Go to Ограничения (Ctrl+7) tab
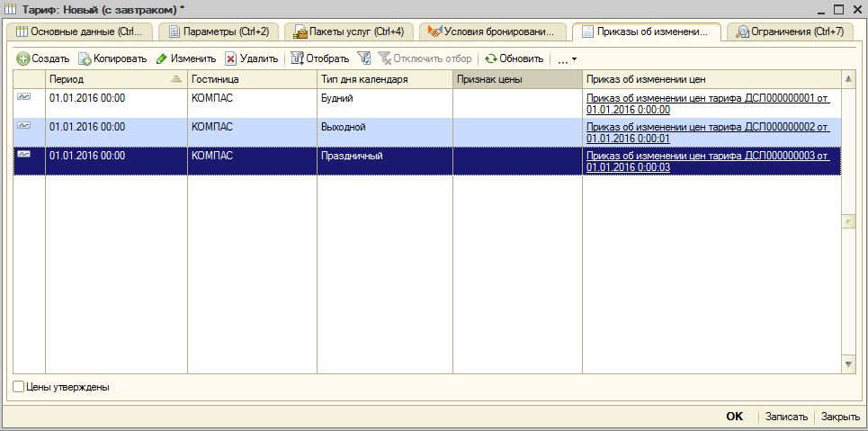868x431 pixels. 790,32
